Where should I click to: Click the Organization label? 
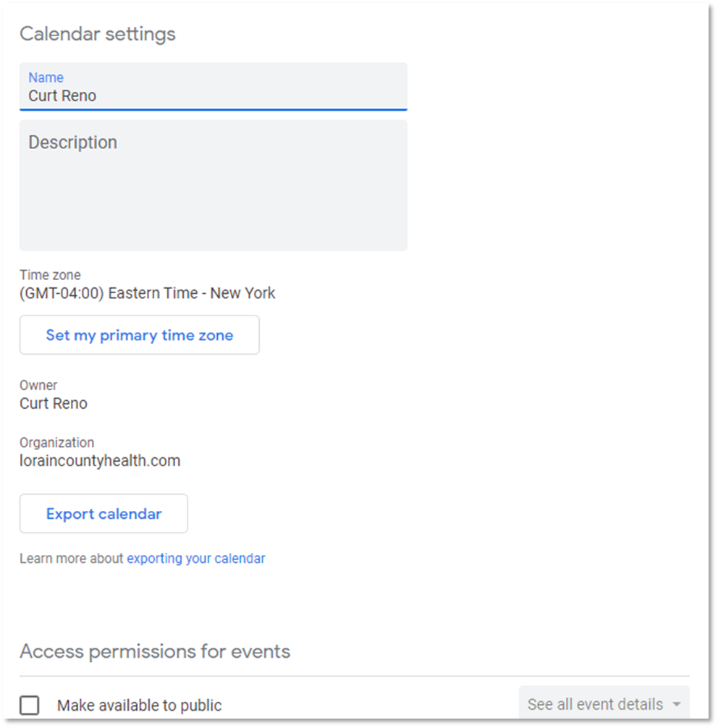[56, 442]
